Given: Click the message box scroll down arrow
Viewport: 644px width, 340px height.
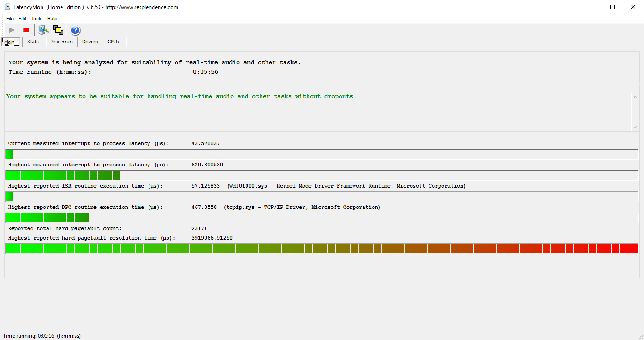Looking at the screenshot, I should (x=635, y=127).
